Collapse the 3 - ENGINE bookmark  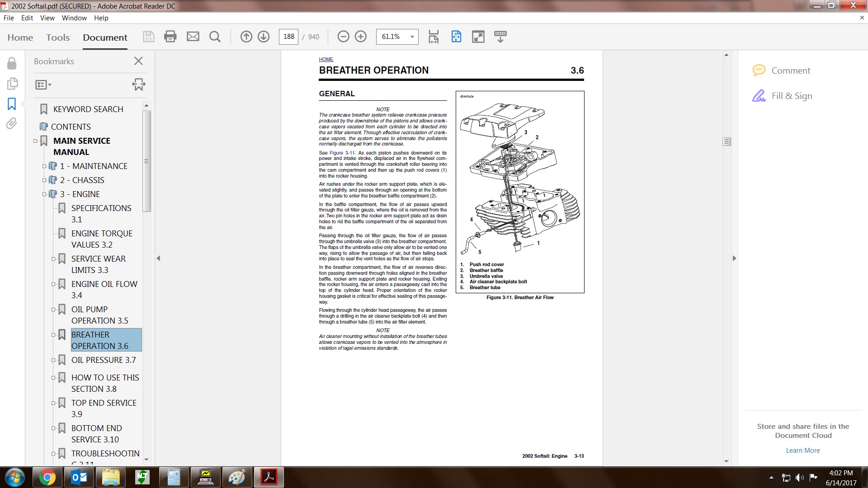point(44,194)
